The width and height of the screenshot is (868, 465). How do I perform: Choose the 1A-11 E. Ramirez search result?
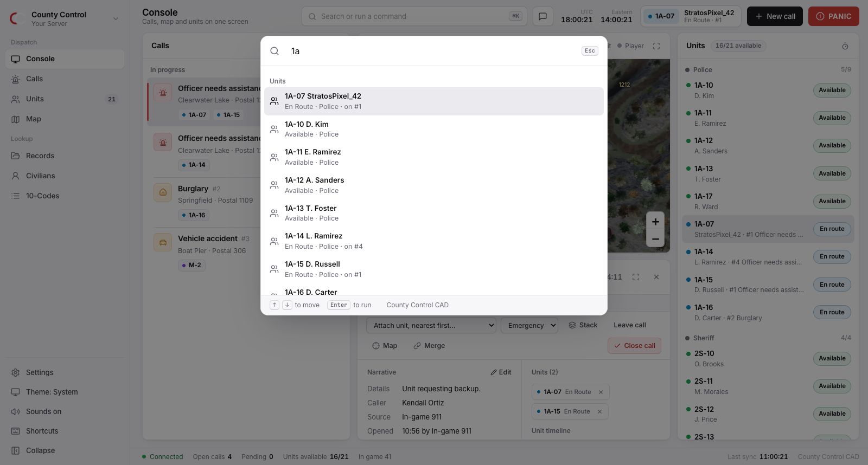pos(434,157)
